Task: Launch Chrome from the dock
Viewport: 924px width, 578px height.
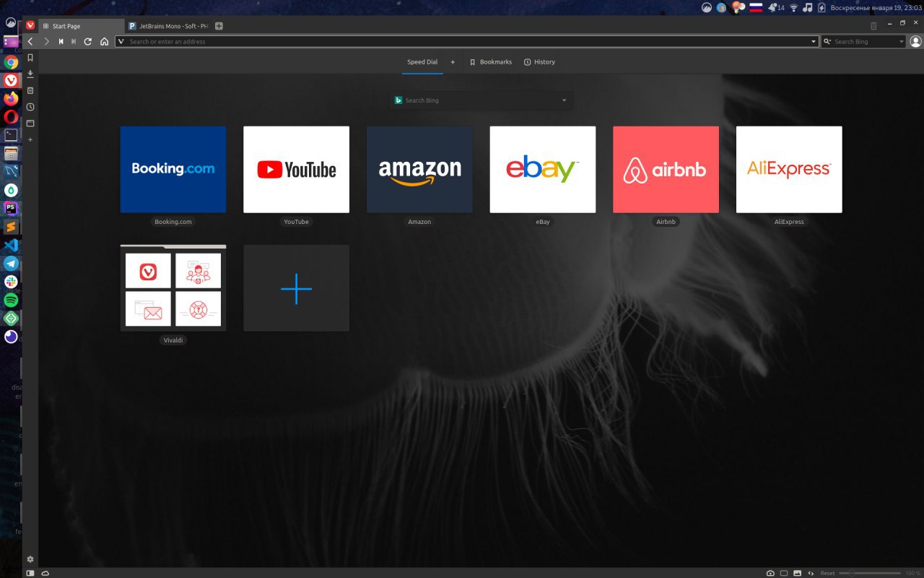Action: (11, 62)
